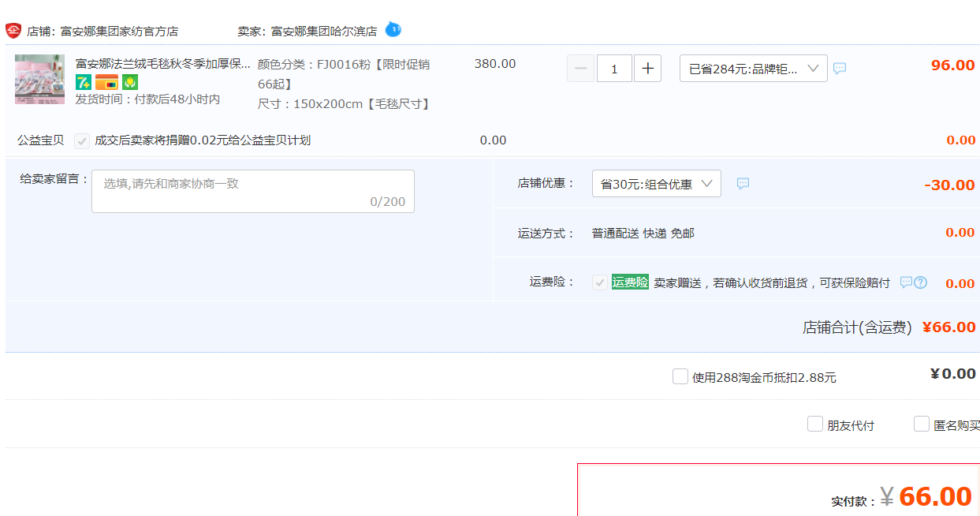Click comment icon in 运费险 row

906,282
